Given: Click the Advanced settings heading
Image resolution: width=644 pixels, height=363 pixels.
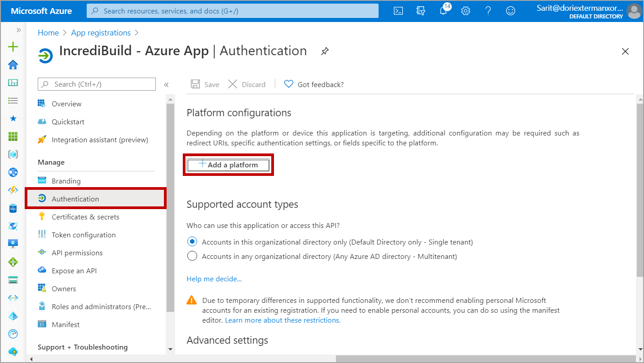Looking at the screenshot, I should click(227, 340).
